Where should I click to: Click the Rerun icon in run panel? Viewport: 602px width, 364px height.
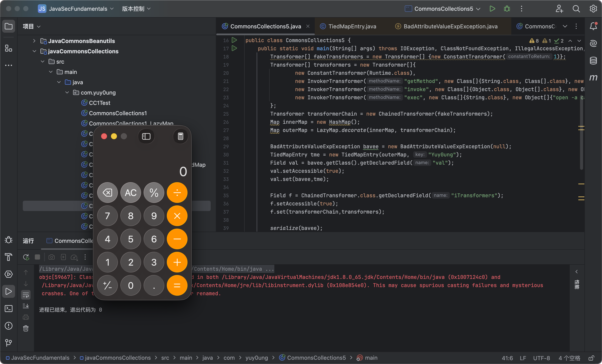click(x=26, y=257)
